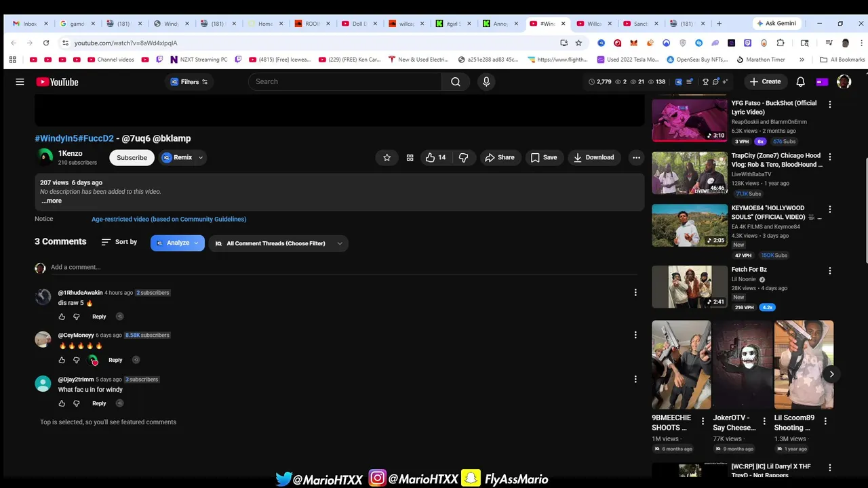Go back to the previous page
The height and width of the screenshot is (488, 868).
(x=14, y=43)
